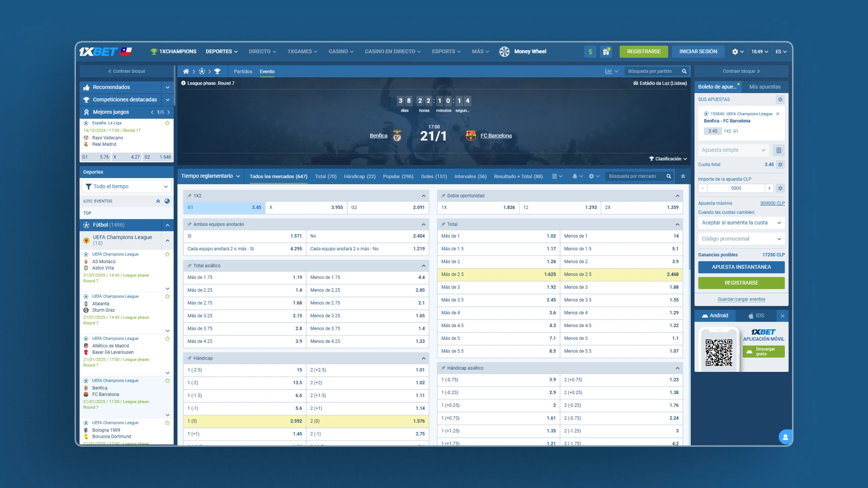Delete bets with trash icon
The image size is (868, 488).
point(779,150)
